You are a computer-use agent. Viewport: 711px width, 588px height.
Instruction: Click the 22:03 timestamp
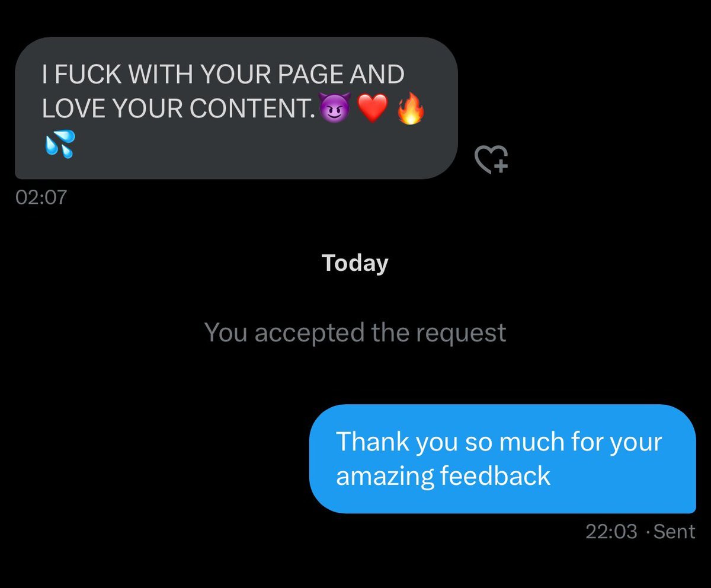point(611,532)
